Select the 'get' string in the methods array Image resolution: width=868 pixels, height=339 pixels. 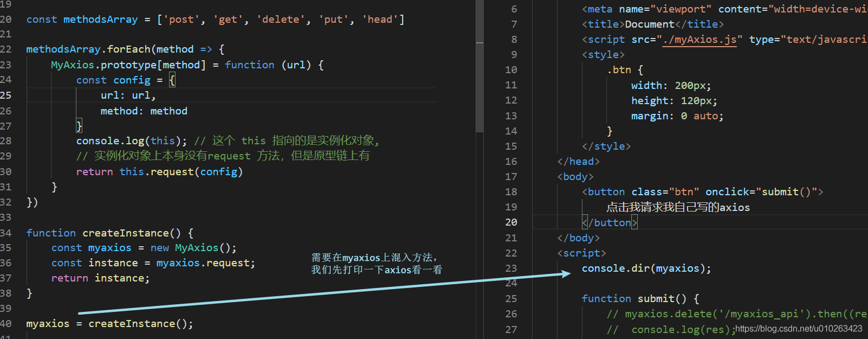(x=228, y=20)
